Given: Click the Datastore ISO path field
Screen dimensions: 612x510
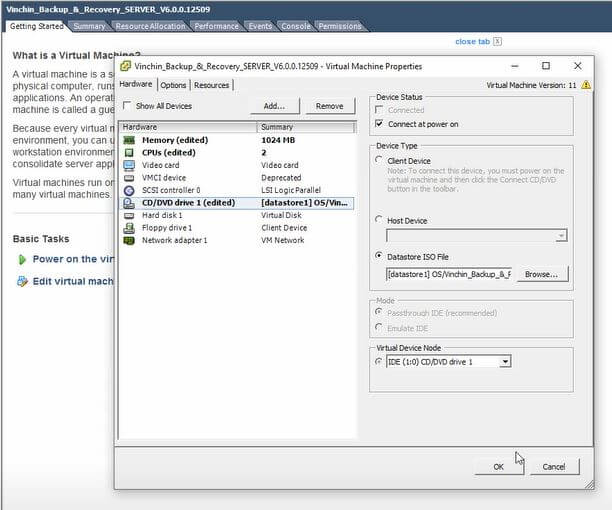Looking at the screenshot, I should click(x=449, y=274).
